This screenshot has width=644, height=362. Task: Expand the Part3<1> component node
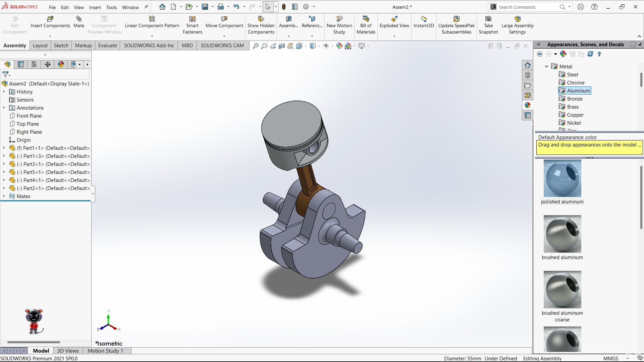(4, 164)
